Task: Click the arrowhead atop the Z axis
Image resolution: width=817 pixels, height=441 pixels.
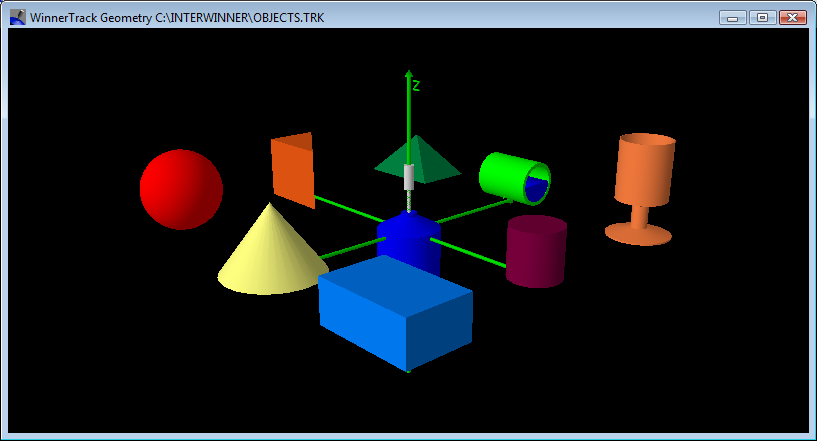Action: tap(408, 74)
